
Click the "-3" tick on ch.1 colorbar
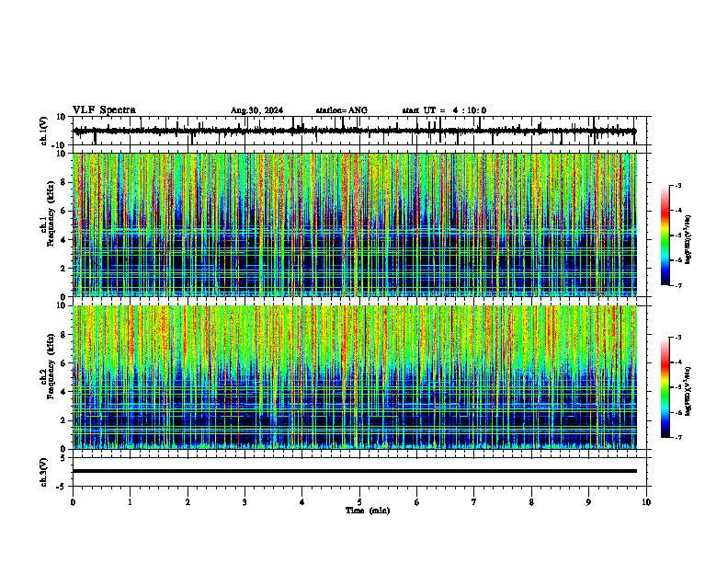click(x=678, y=185)
